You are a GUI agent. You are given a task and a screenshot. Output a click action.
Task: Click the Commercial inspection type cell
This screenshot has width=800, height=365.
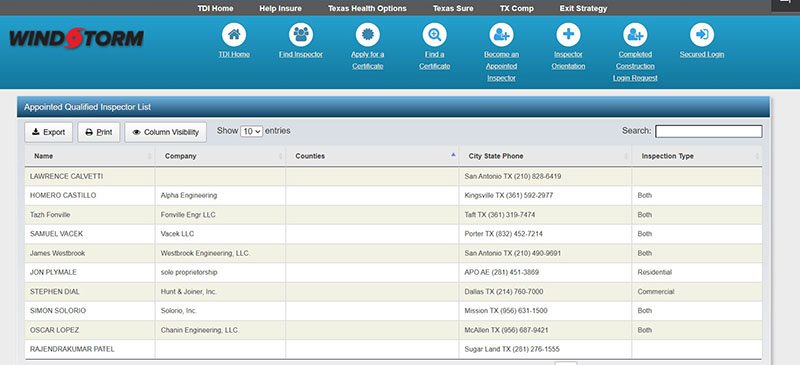[x=697, y=291]
